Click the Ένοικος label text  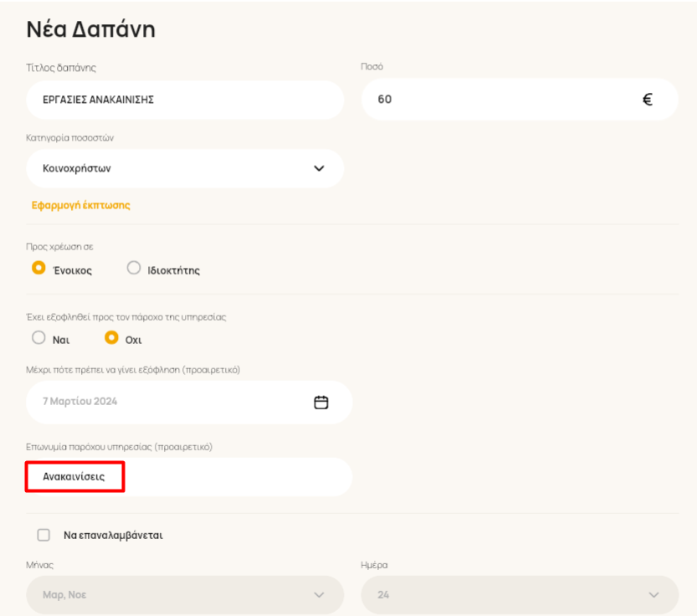coord(73,270)
